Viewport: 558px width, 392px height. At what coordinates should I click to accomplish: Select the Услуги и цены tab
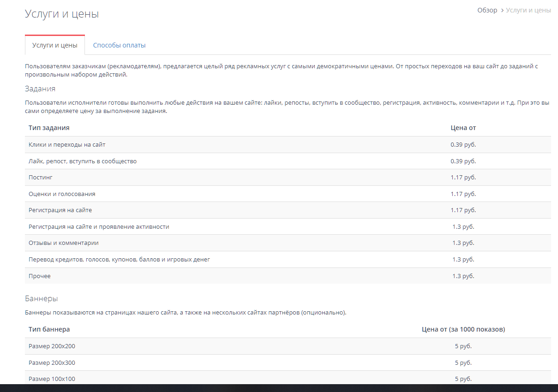coord(55,45)
